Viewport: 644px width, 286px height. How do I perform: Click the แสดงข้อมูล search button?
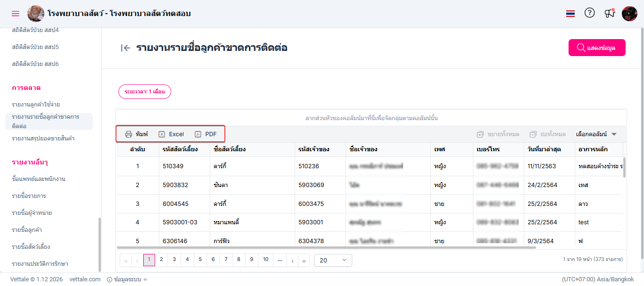pos(597,48)
